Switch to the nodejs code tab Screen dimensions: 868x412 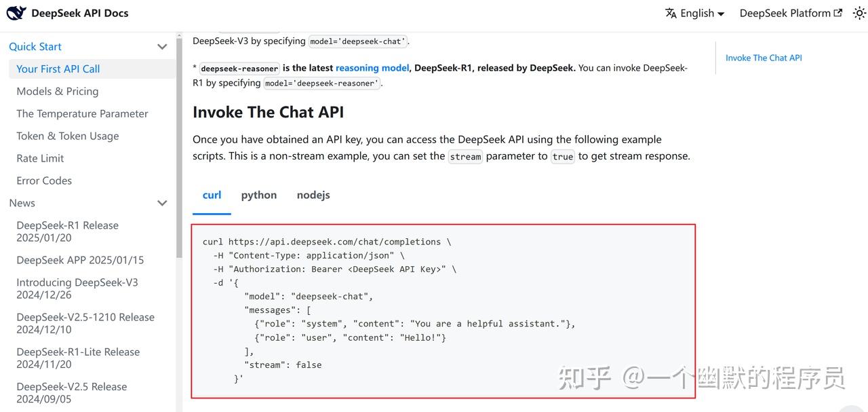click(313, 195)
